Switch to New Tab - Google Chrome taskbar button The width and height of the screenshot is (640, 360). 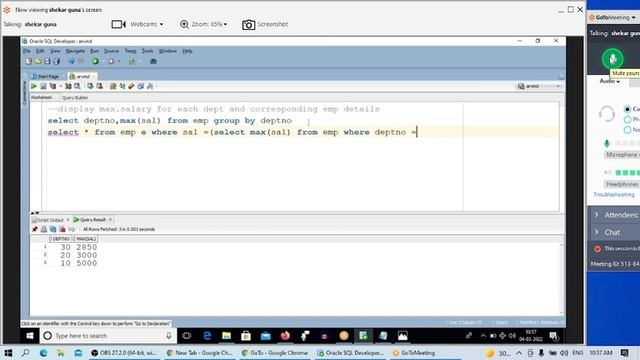(200, 353)
